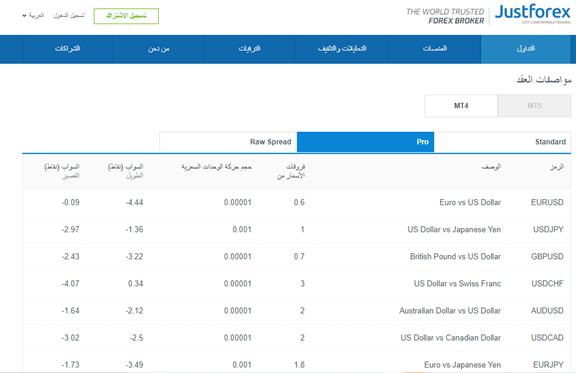Viewport: 576px width, 373px height.
Task: Click the EURUSD short swap value -0.09
Action: (71, 202)
